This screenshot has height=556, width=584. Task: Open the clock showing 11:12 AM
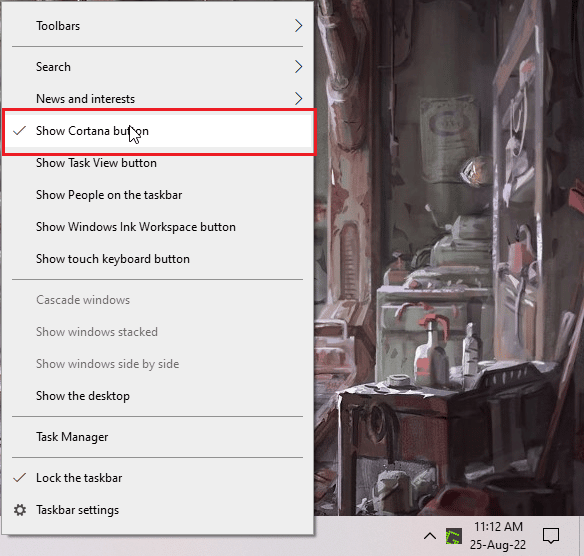click(498, 536)
